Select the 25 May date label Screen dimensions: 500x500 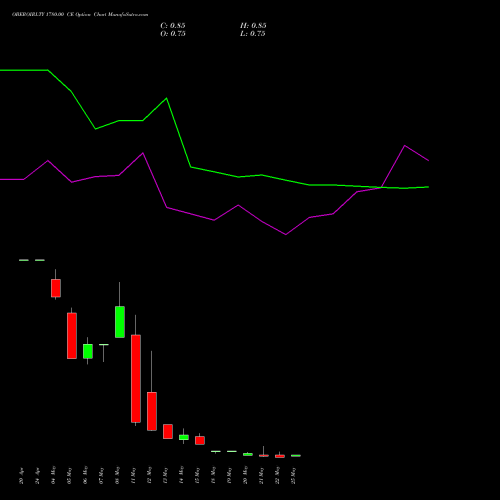coord(293,475)
